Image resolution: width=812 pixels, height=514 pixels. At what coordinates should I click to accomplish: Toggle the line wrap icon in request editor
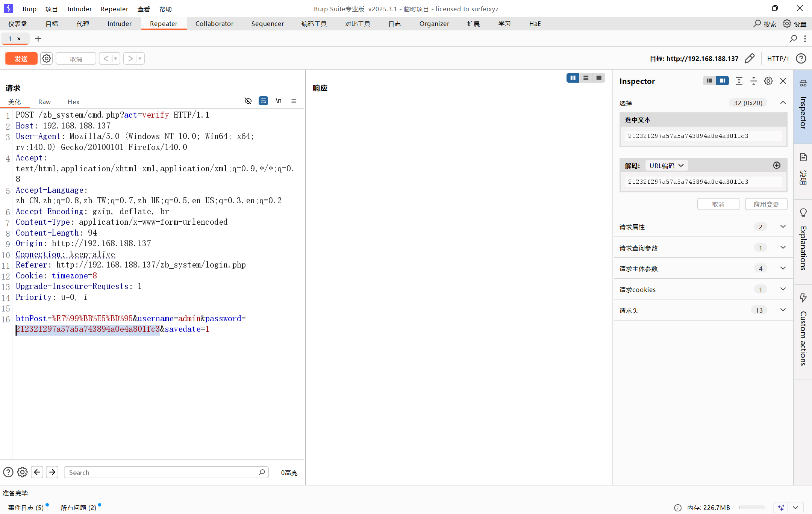pos(263,101)
